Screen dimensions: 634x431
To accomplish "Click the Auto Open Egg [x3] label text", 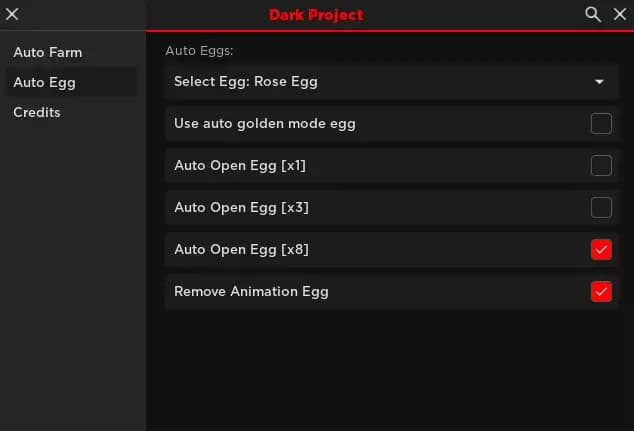I will click(241, 208).
